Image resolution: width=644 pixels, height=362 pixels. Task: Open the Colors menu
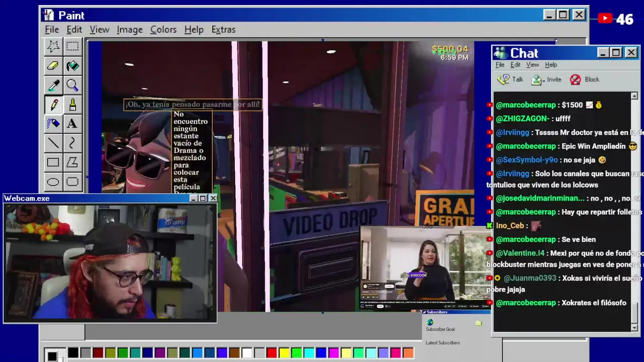[x=163, y=30]
